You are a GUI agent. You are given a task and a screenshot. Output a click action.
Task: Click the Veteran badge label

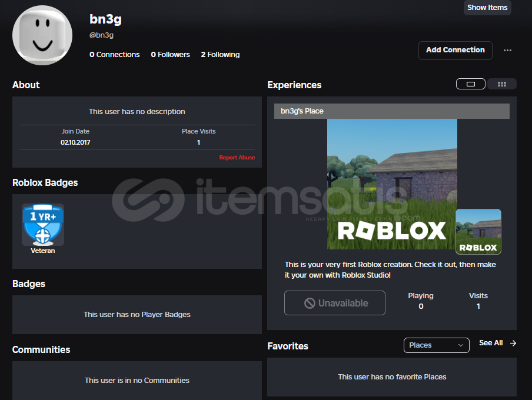(x=43, y=251)
